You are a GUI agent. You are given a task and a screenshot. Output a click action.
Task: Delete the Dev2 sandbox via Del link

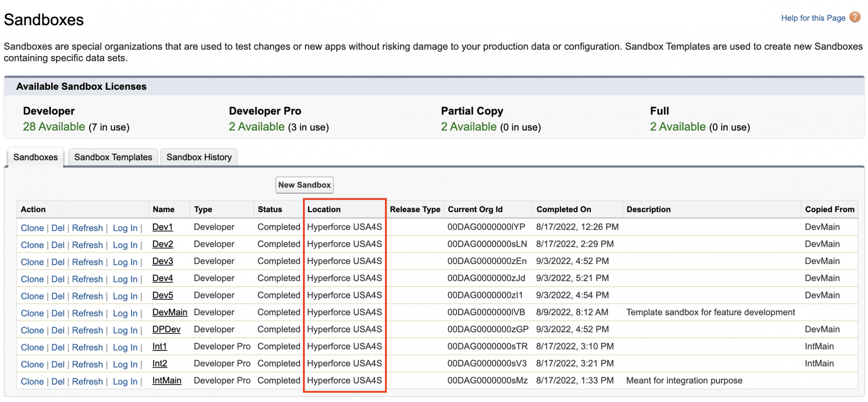(x=58, y=245)
